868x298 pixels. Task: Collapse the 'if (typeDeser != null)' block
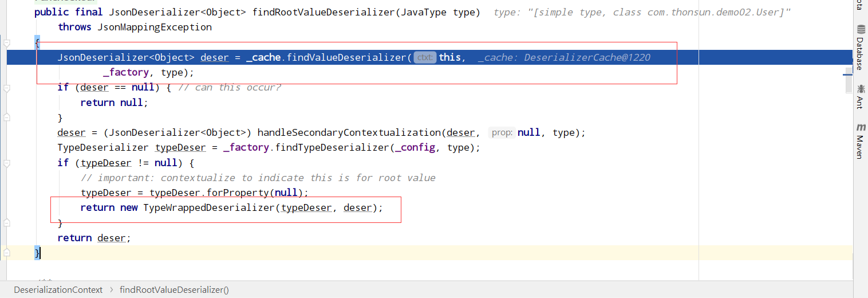point(6,163)
